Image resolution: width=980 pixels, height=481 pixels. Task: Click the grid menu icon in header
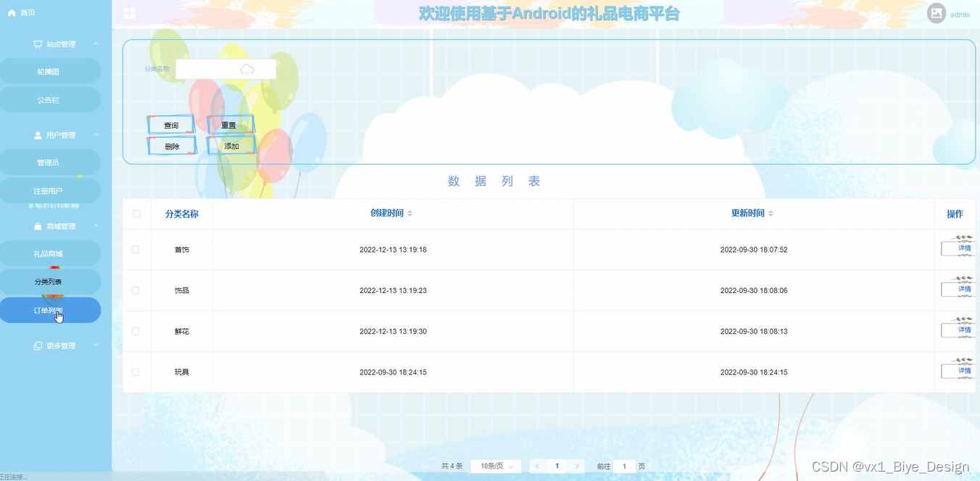click(x=130, y=14)
